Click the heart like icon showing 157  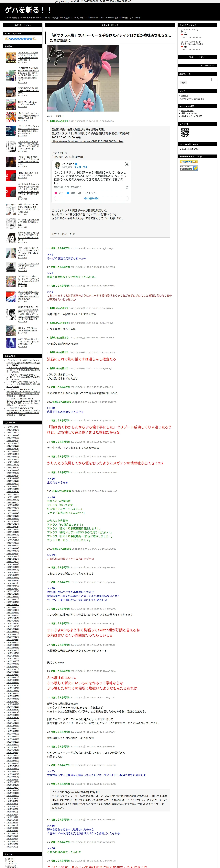(56, 193)
